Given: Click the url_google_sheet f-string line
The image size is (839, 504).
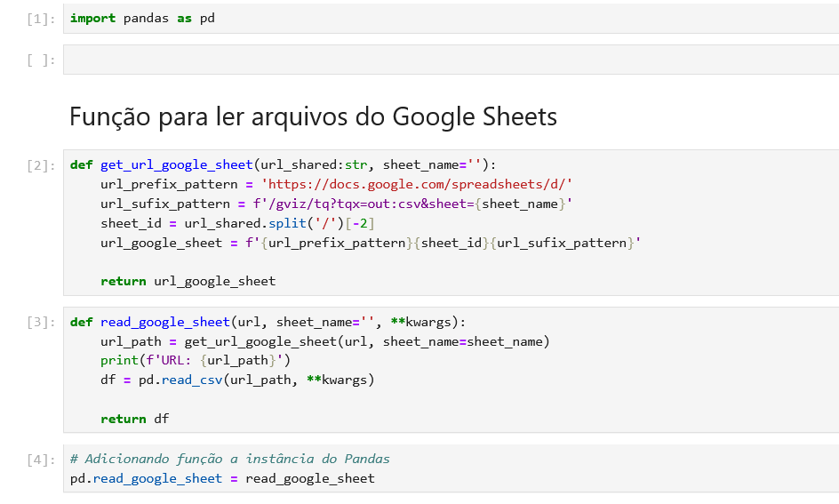Looking at the screenshot, I should [x=371, y=243].
